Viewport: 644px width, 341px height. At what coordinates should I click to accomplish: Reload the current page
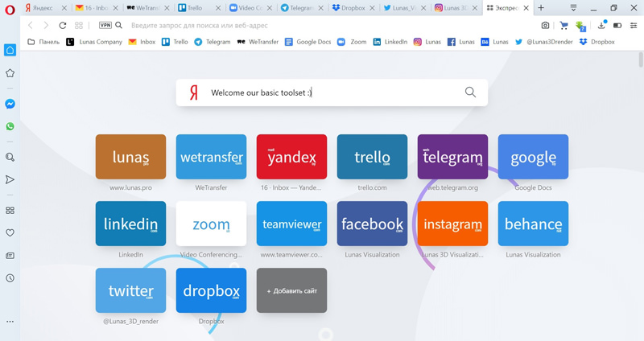(x=63, y=26)
